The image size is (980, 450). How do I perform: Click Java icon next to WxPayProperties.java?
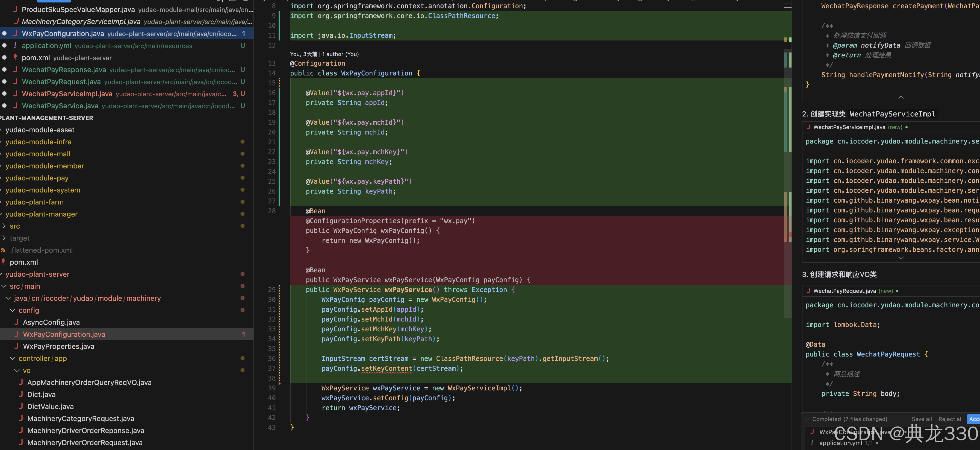pyautogui.click(x=16, y=346)
